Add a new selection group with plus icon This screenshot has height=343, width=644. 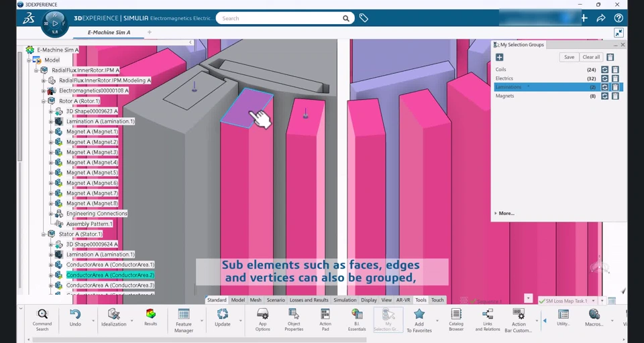(499, 58)
